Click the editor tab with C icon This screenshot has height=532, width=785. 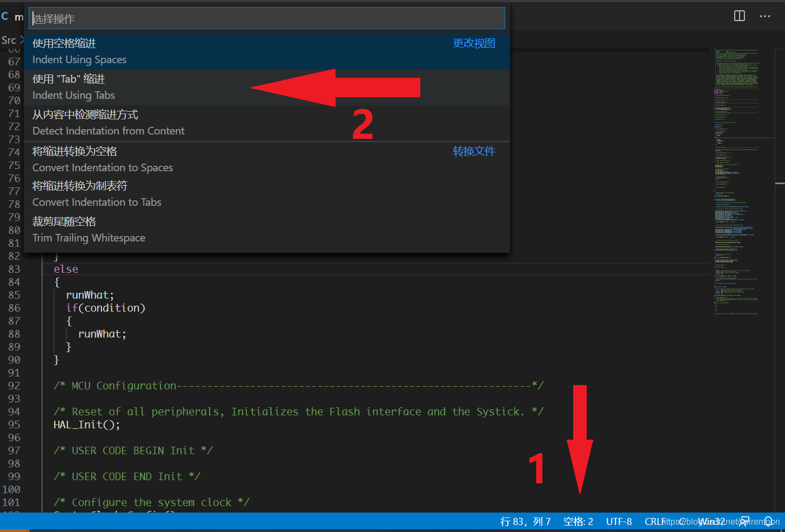click(12, 17)
